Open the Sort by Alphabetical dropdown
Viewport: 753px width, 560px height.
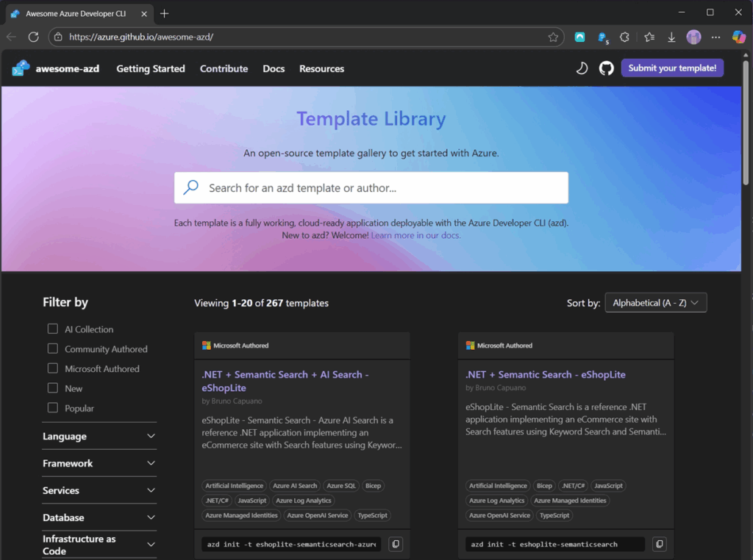[x=655, y=303]
